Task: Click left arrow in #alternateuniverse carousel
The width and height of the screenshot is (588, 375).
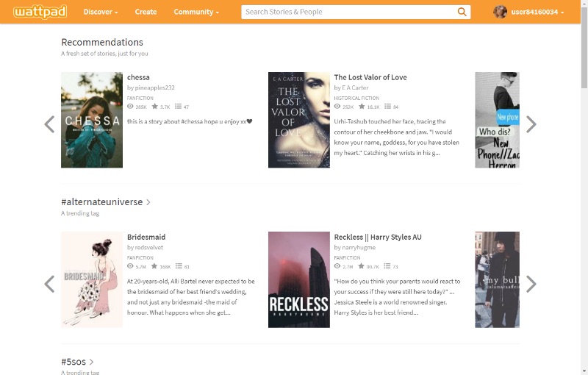Action: click(x=49, y=284)
